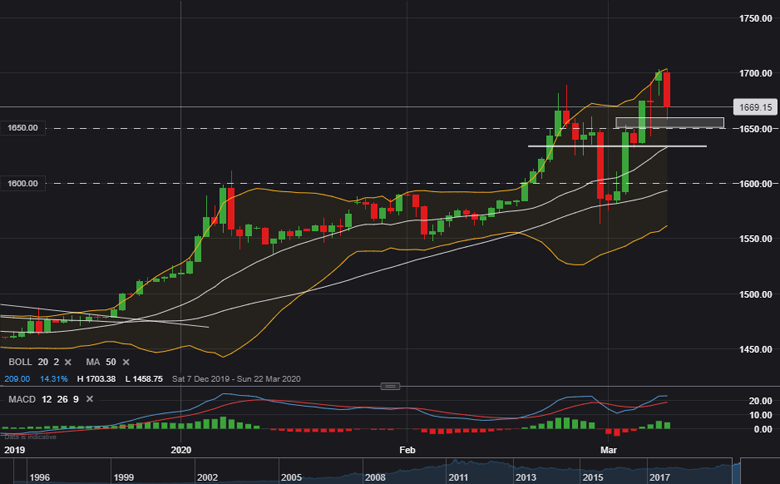The width and height of the screenshot is (780, 484).
Task: Click the highlighted range handle at navigator's right end
Action: tap(736, 467)
